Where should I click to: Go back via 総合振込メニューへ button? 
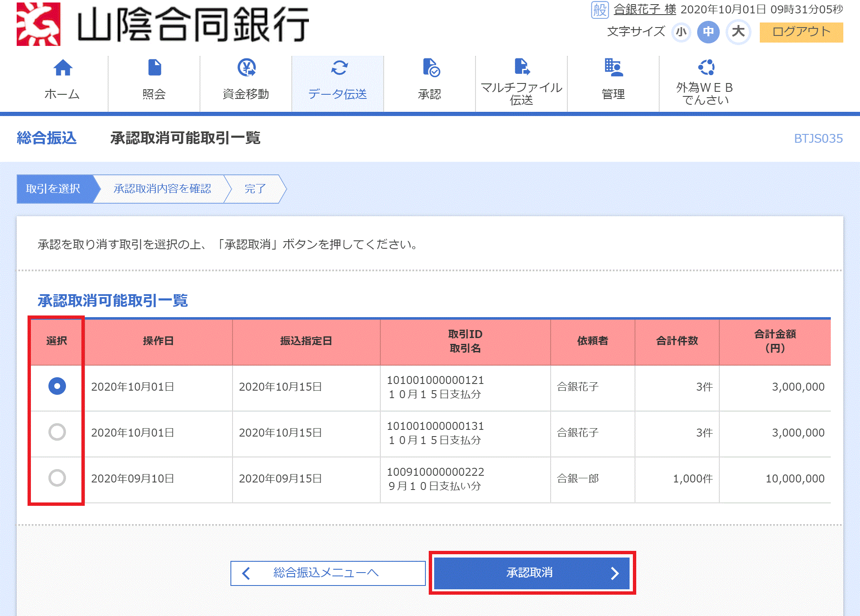coord(328,573)
